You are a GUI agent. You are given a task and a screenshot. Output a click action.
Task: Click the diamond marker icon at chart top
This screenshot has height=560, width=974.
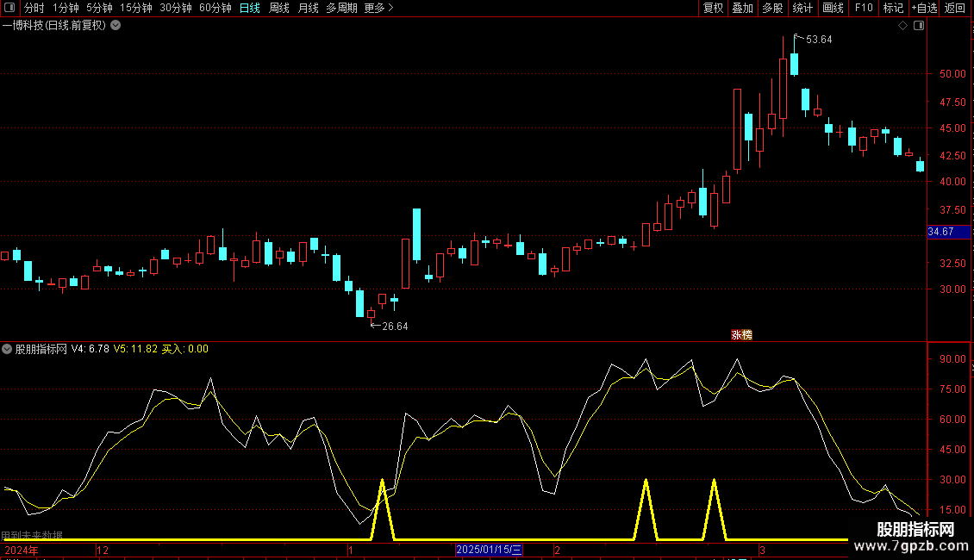[903, 26]
